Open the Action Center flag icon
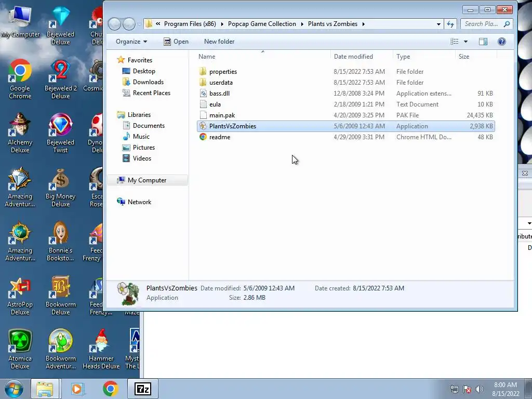This screenshot has width=532, height=399. [467, 389]
